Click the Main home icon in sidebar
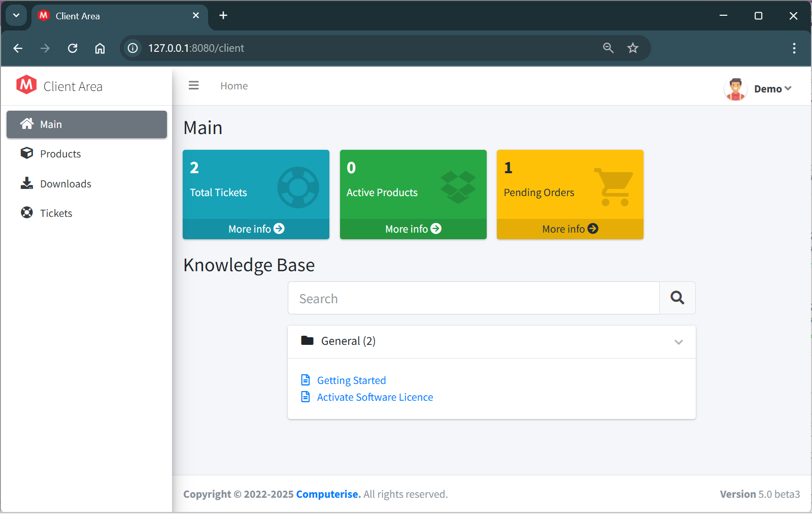The image size is (812, 514). click(27, 123)
